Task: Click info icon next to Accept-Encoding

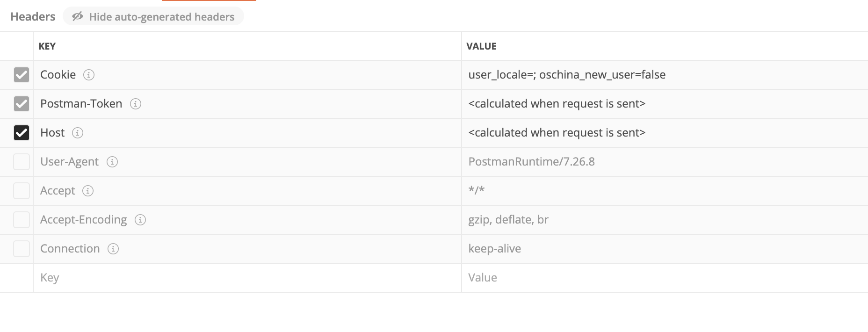Action: pos(140,220)
